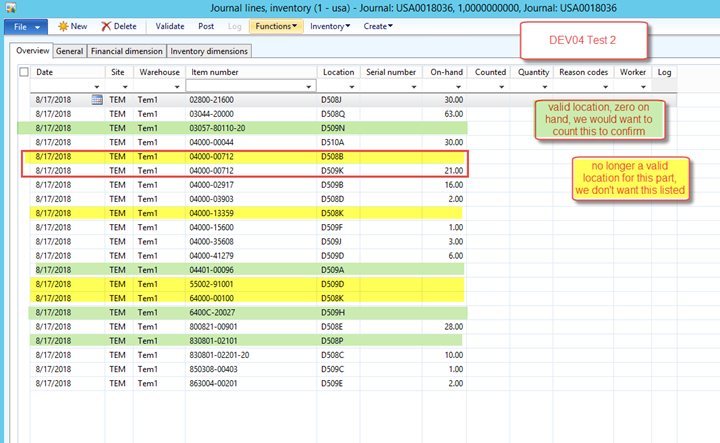Click the Delete button label

coord(125,26)
